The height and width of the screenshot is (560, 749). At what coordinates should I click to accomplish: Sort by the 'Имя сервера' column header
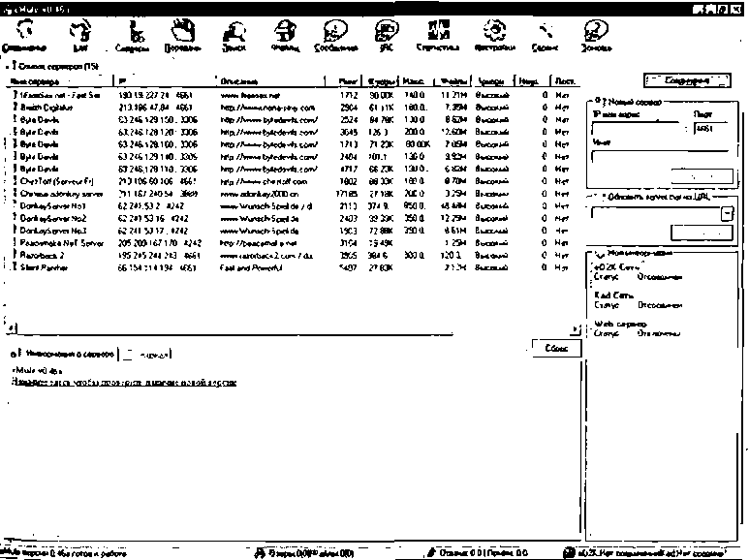coord(61,81)
